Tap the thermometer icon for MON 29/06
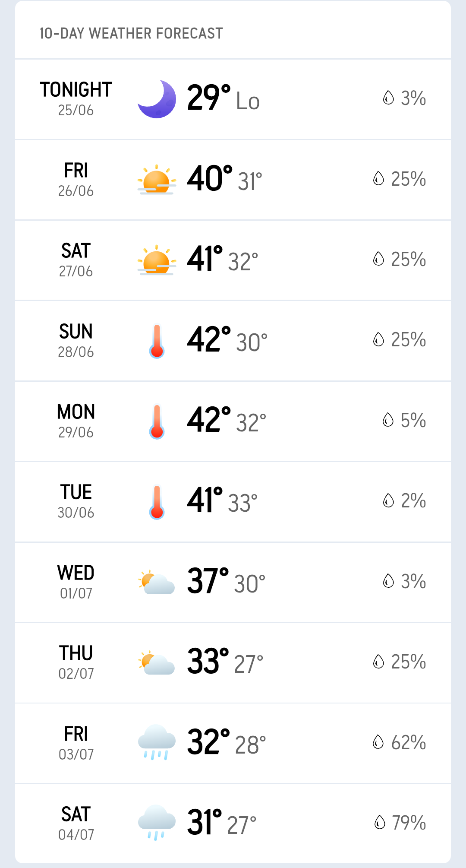The width and height of the screenshot is (466, 868). 157,421
